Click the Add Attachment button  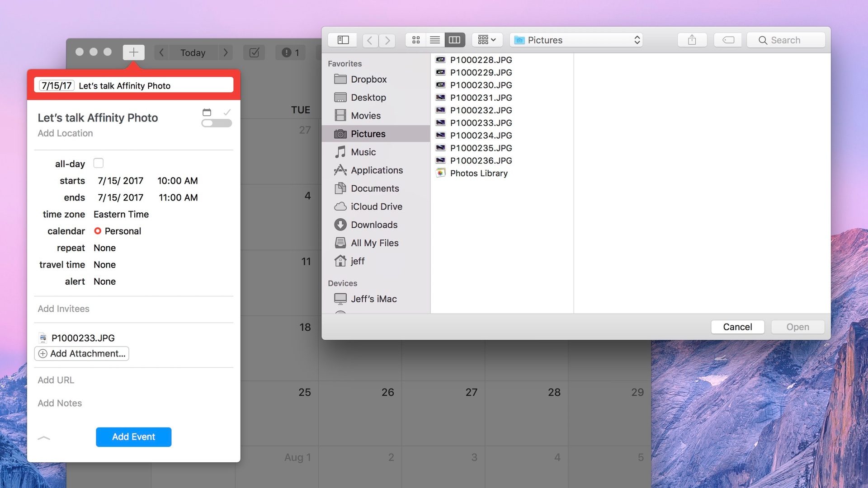[82, 353]
